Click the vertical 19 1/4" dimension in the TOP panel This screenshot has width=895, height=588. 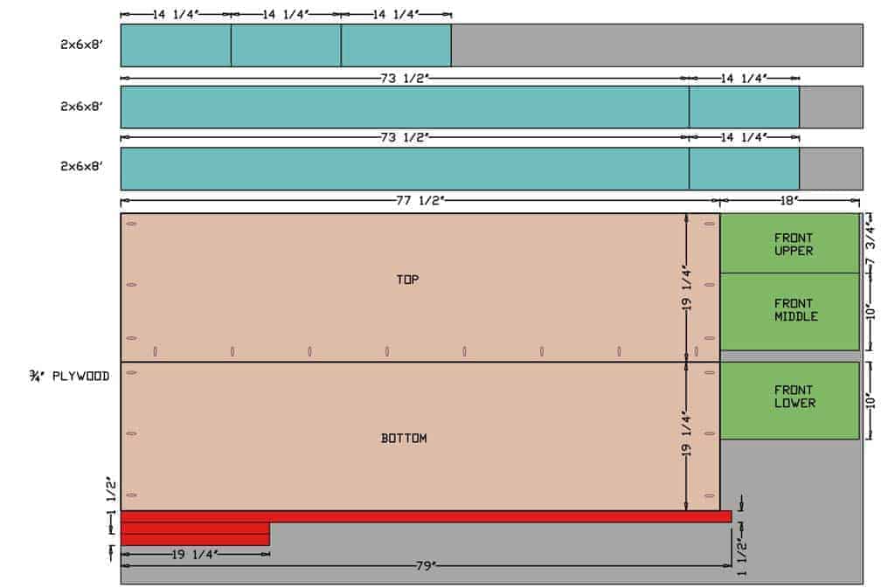[x=686, y=288]
